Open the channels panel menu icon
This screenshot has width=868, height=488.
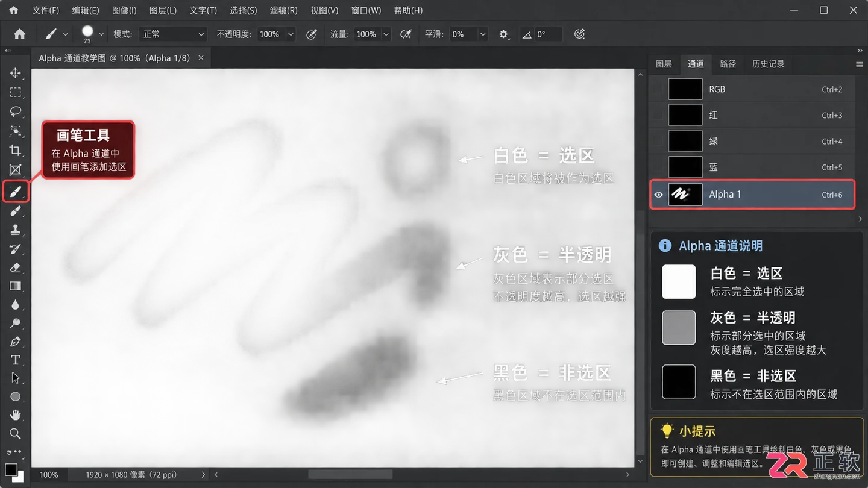point(859,64)
